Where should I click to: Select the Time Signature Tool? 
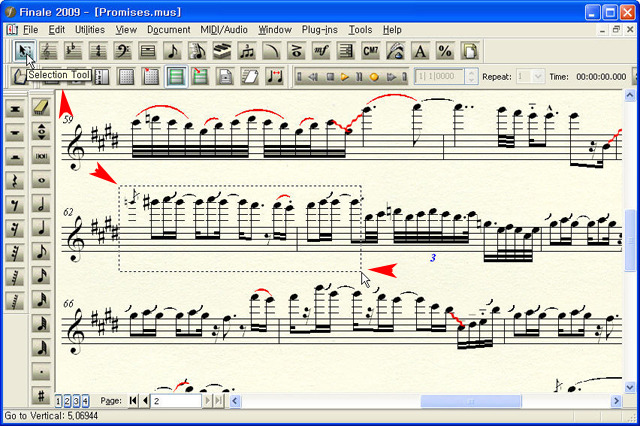[x=98, y=51]
